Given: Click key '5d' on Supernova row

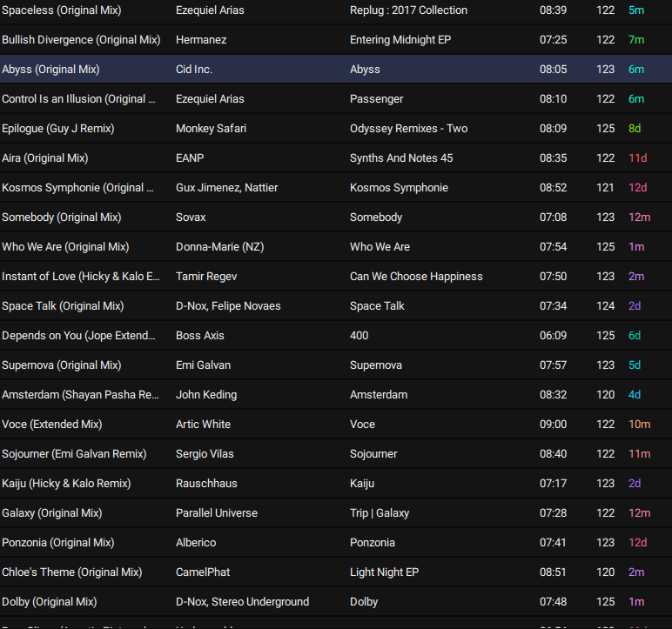Looking at the screenshot, I should point(635,365).
